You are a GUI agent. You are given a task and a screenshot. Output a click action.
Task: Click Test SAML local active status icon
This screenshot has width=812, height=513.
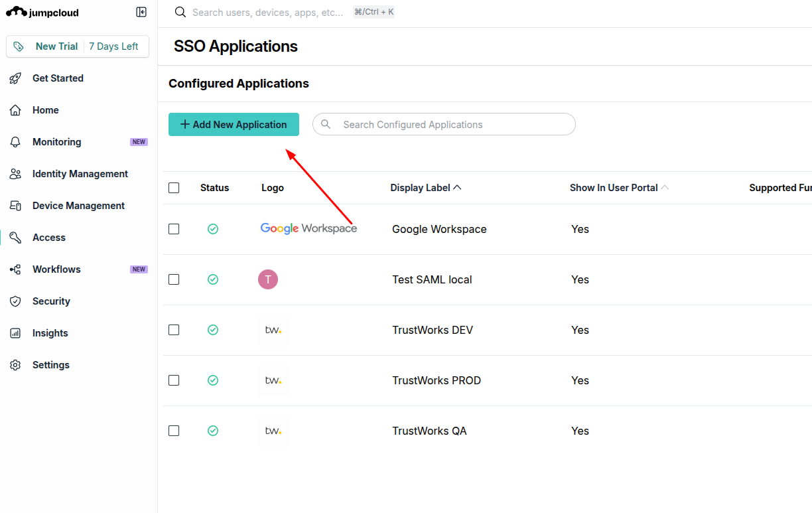[213, 279]
